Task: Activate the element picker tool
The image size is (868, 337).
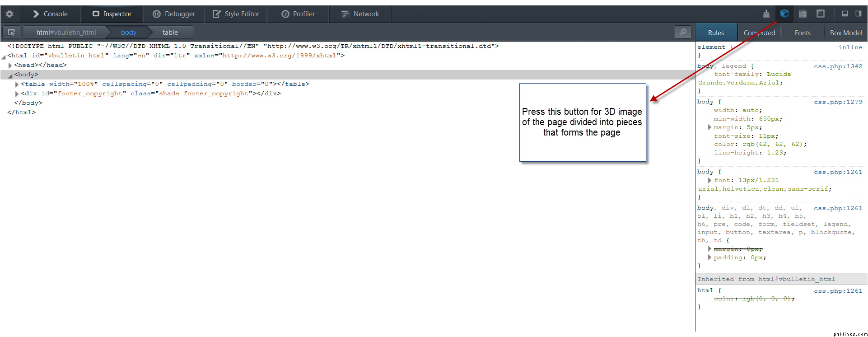Action: (x=11, y=33)
